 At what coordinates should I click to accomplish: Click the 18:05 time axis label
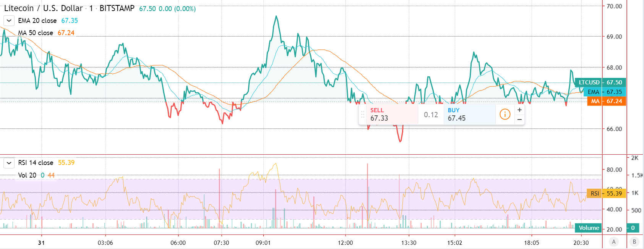pos(532,243)
